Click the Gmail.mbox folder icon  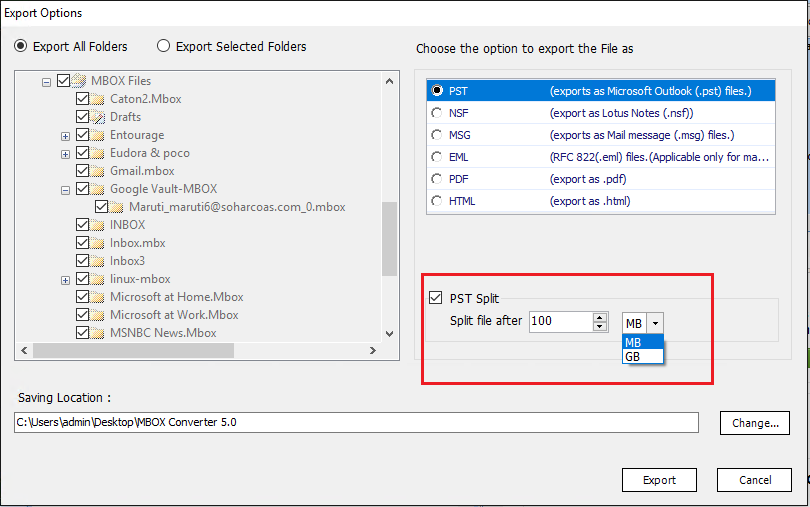tap(97, 171)
